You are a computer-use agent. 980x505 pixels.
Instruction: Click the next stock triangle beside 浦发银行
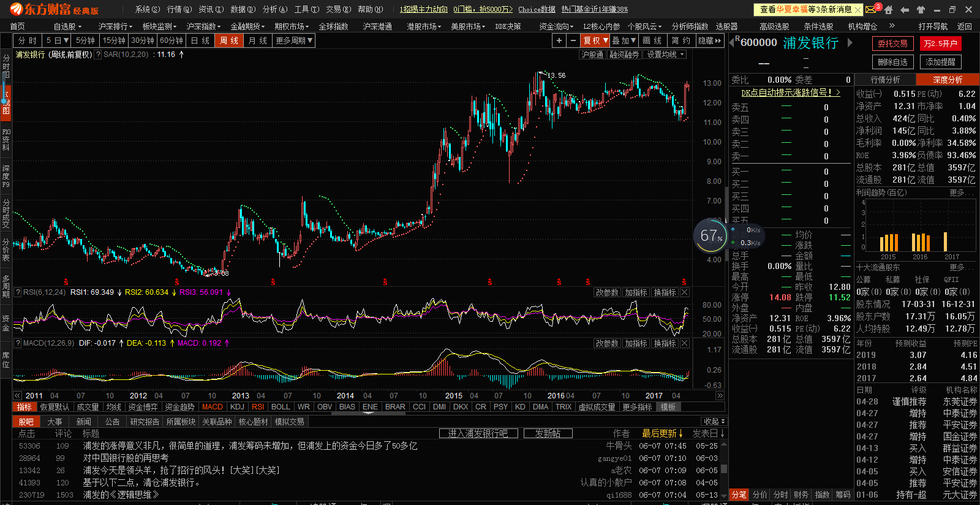point(850,42)
